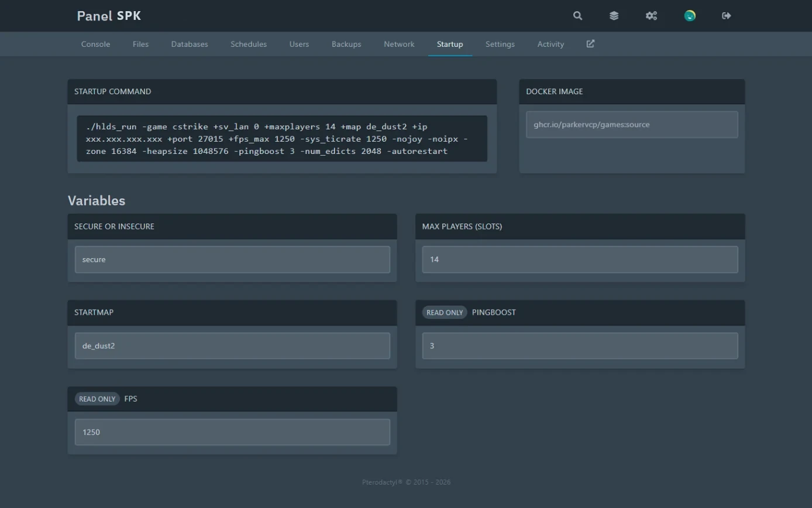Click the FPS value field
The image size is (812, 508).
pyautogui.click(x=232, y=432)
